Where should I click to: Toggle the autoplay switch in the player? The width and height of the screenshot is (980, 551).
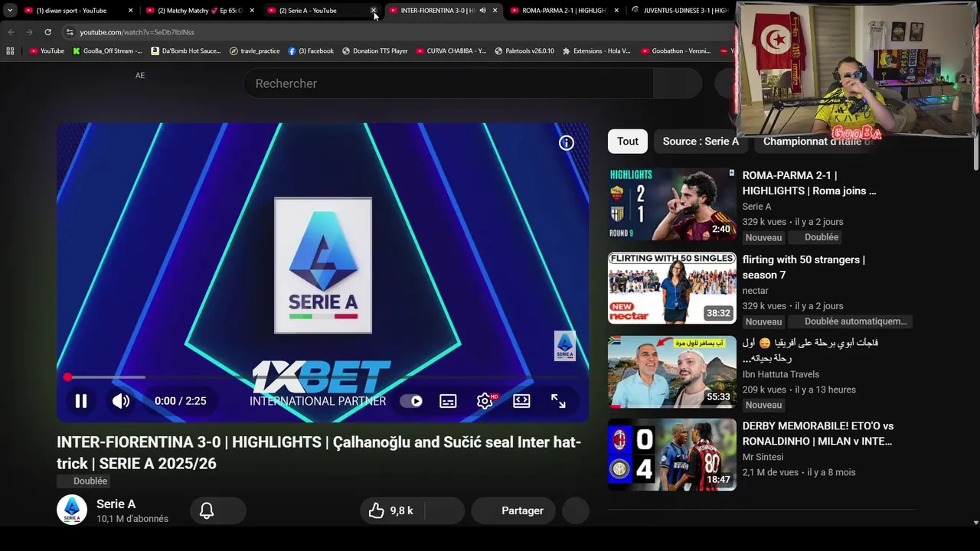(411, 401)
